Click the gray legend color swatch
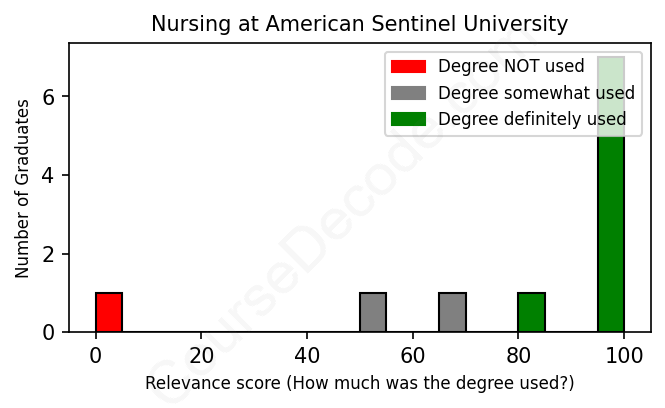This screenshot has width=665, height=408. (x=408, y=93)
